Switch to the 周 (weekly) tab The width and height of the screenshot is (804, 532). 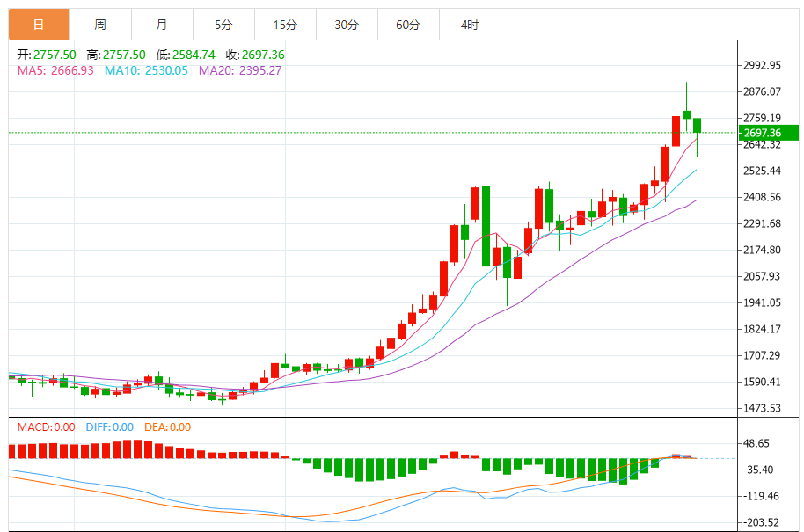[x=100, y=25]
